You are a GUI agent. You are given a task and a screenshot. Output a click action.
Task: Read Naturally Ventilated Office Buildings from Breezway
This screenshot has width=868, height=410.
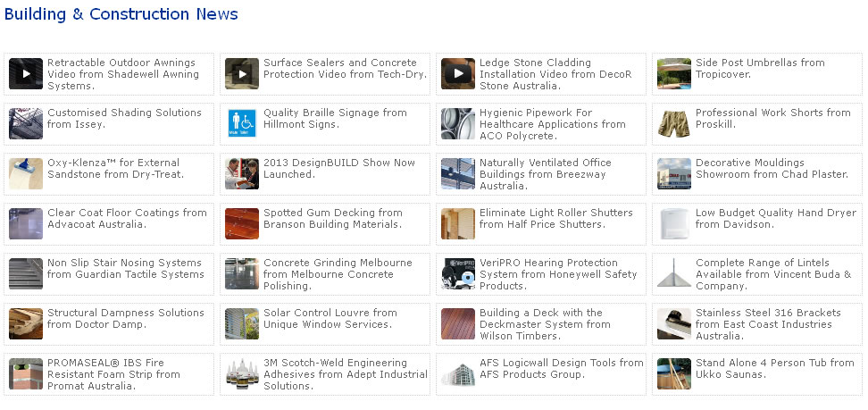(546, 174)
